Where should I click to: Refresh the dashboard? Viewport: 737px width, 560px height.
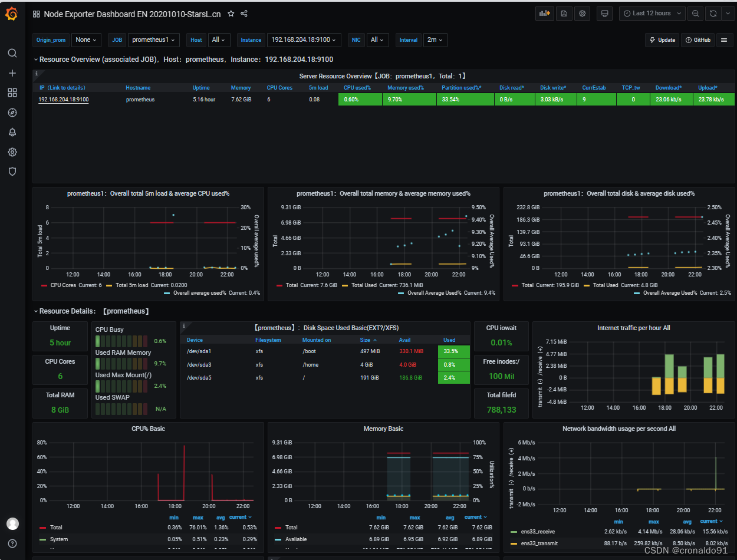(713, 13)
